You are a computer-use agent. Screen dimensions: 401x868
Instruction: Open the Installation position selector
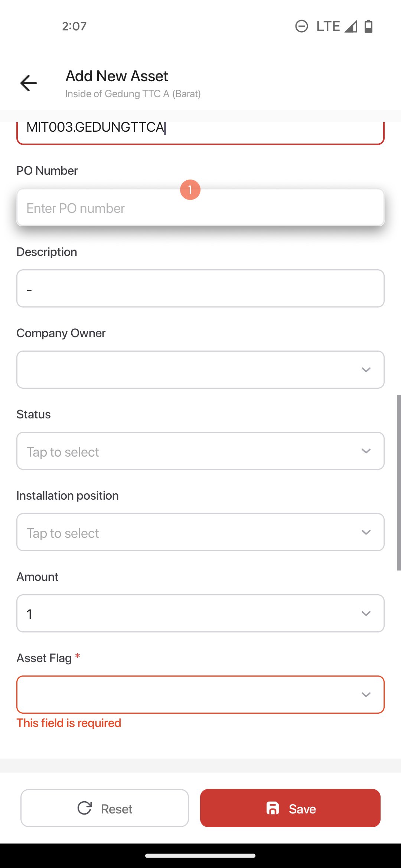(200, 532)
